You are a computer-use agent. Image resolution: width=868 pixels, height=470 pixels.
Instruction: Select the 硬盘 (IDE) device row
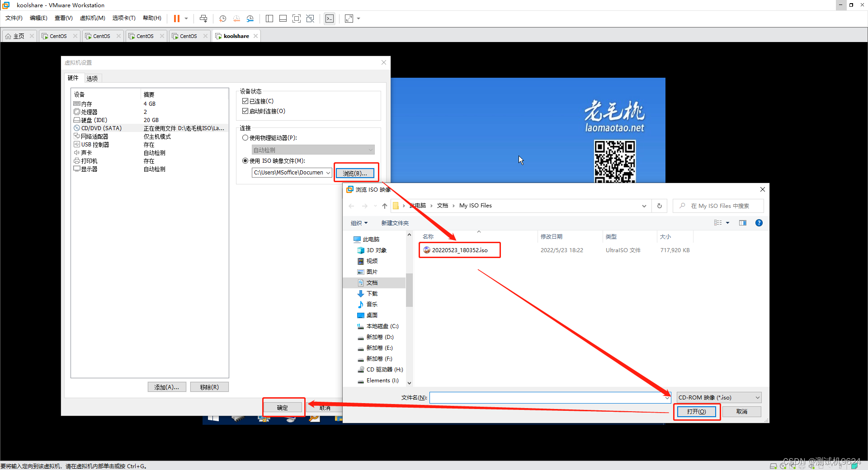click(150, 120)
